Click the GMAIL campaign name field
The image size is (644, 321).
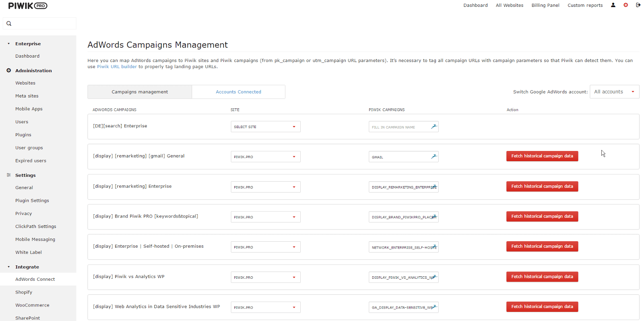403,157
